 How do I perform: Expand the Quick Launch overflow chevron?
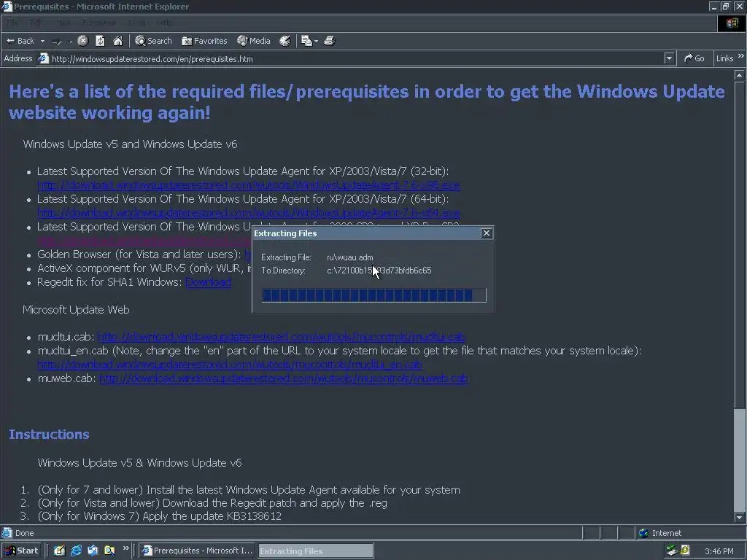tap(125, 548)
